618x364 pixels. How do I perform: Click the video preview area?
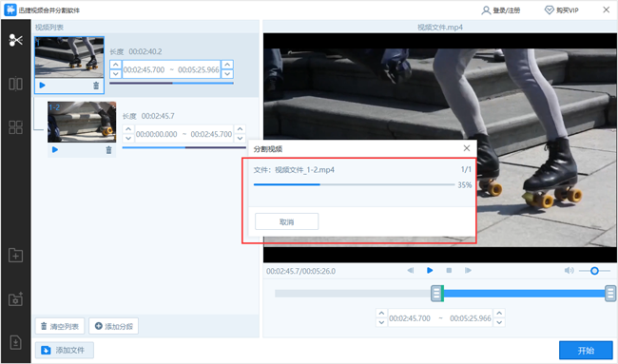(440, 147)
